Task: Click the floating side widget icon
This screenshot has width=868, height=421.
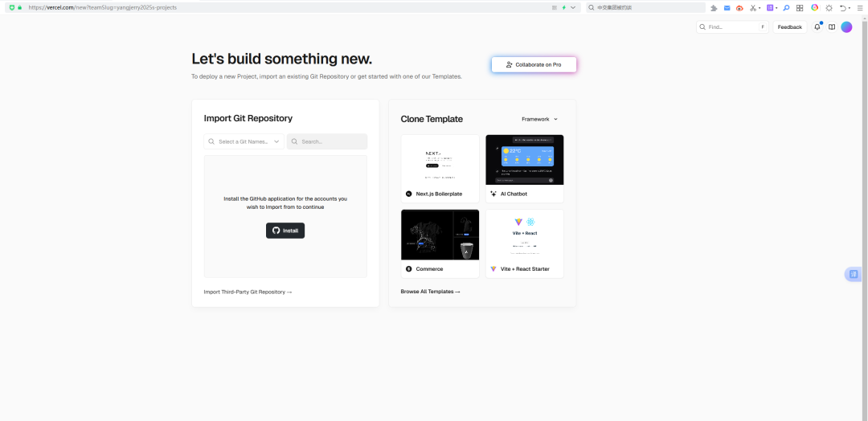Action: tap(854, 274)
